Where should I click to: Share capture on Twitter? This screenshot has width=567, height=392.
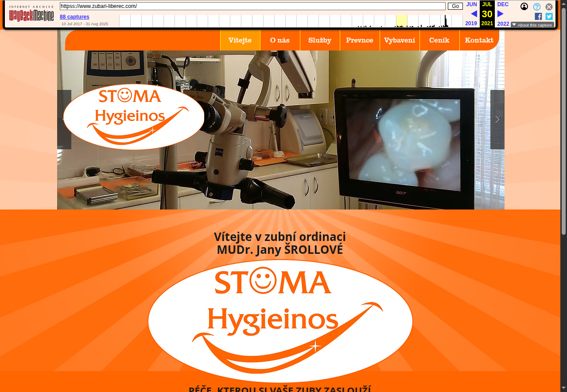tap(549, 16)
